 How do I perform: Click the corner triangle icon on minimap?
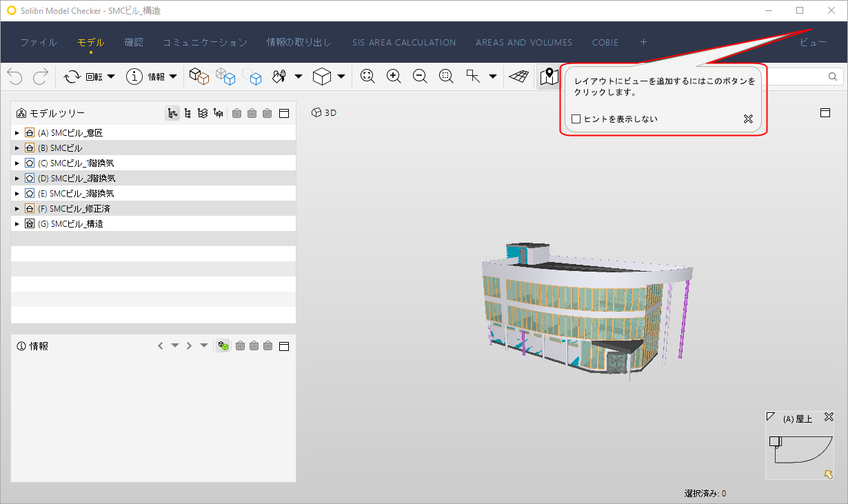(771, 416)
